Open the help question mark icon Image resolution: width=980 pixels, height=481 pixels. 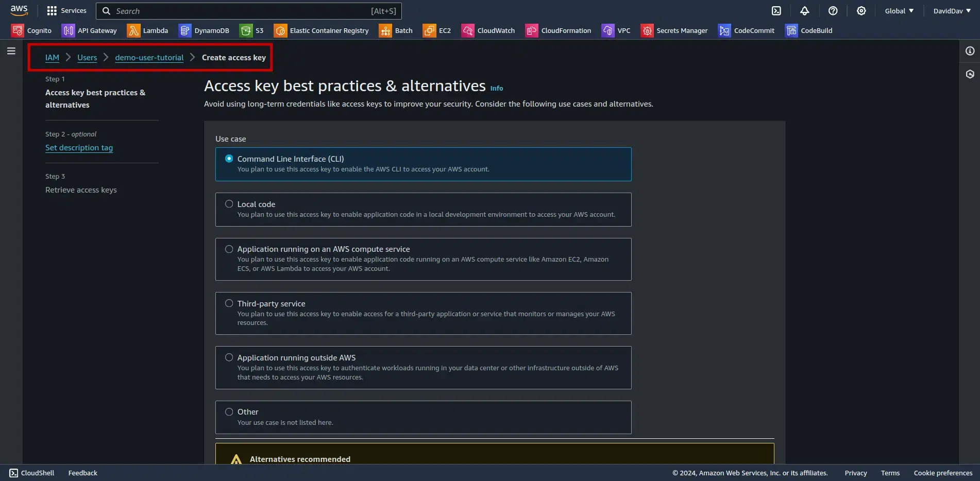833,11
